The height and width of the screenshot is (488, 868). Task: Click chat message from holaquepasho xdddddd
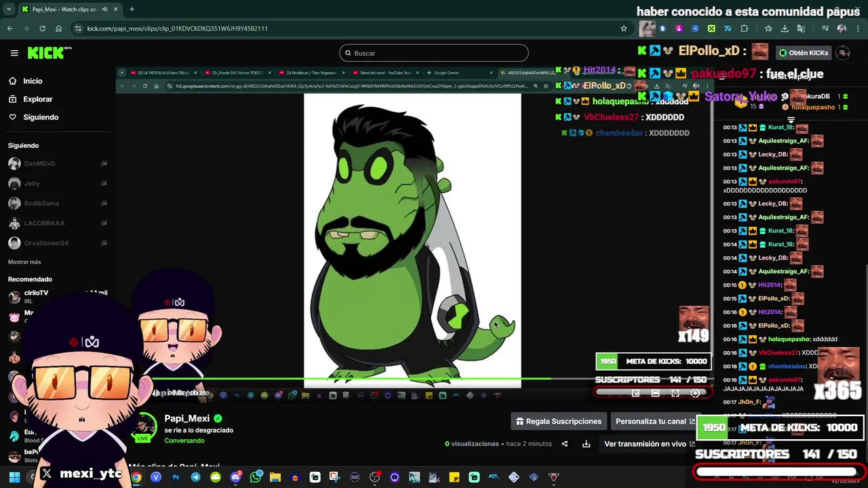click(780, 339)
